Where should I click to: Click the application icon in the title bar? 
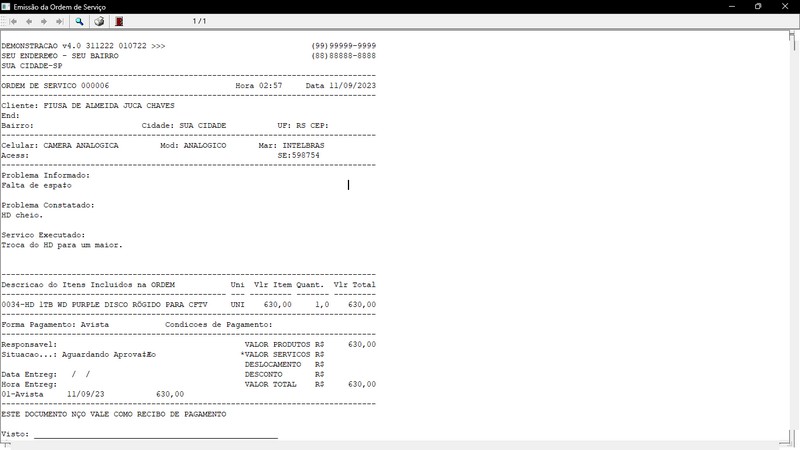pyautogui.click(x=6, y=7)
